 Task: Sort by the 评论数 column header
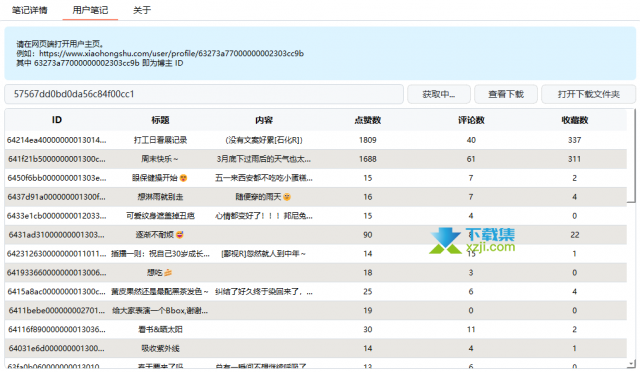471,120
